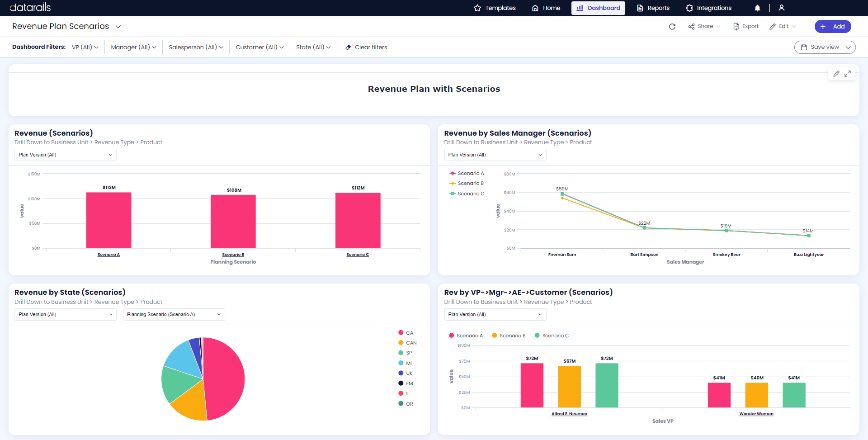Click the Clear filters eraser icon
The image size is (868, 440).
tap(348, 47)
